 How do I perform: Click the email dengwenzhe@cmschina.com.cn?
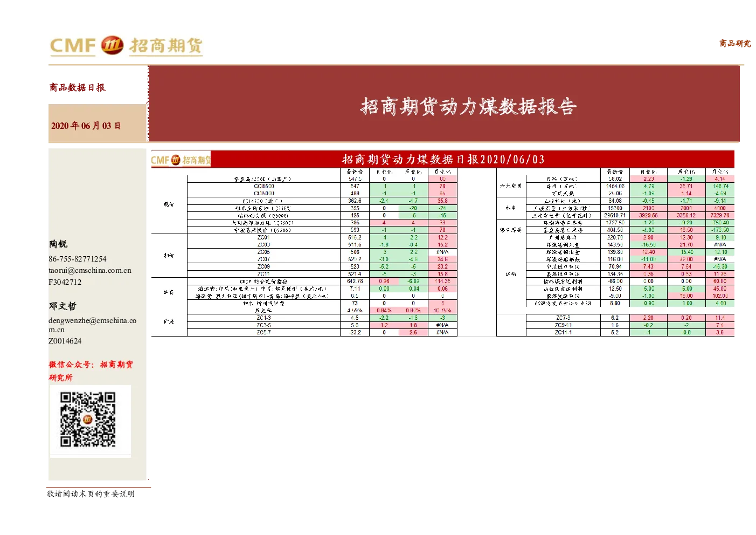(92, 325)
